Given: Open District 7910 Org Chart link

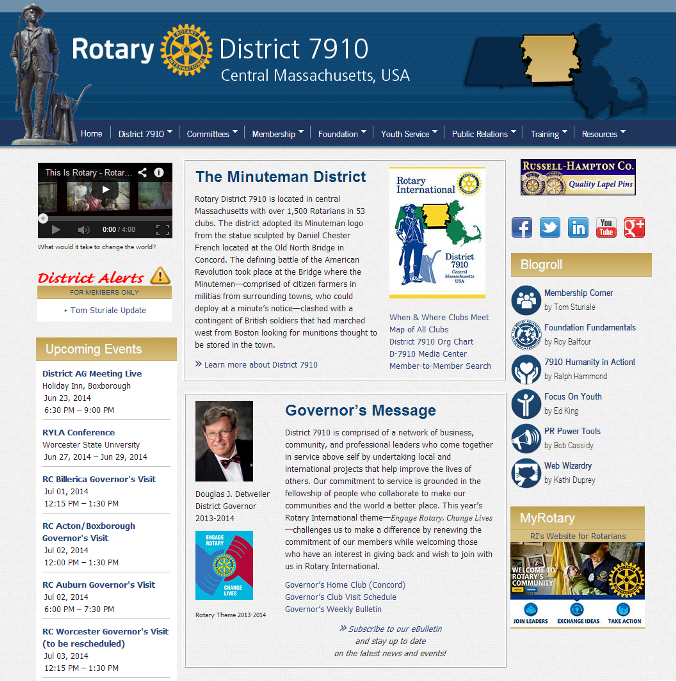Looking at the screenshot, I should point(431,342).
